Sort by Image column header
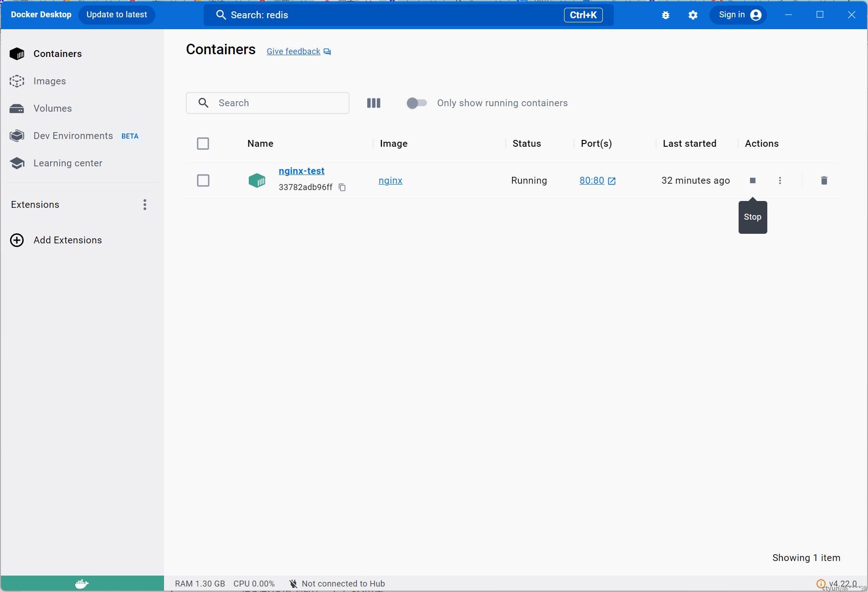 coord(394,144)
